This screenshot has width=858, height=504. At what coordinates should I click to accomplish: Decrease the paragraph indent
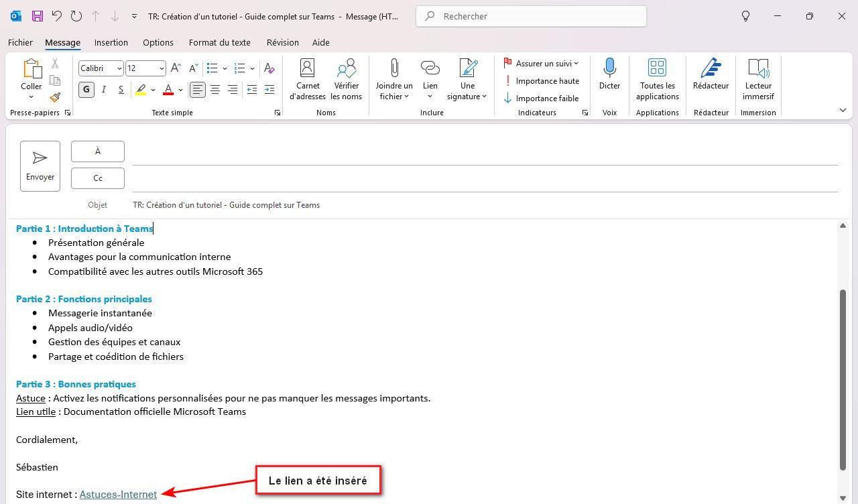pos(252,89)
